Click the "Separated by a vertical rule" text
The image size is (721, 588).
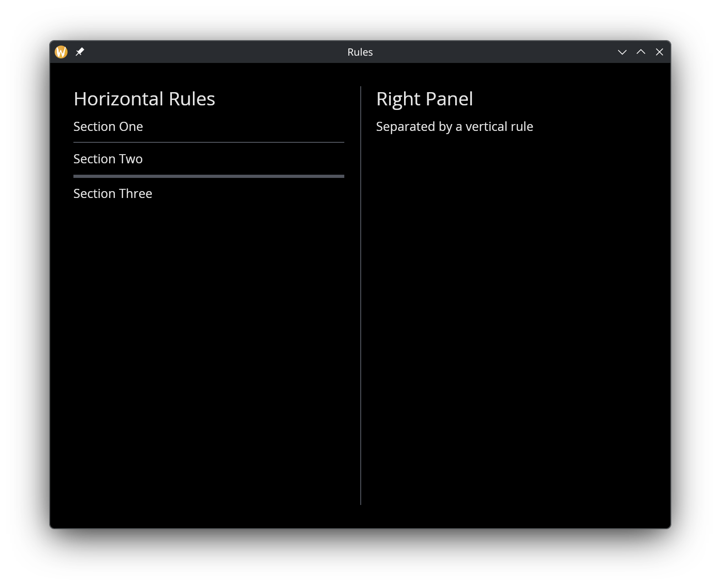pos(454,127)
